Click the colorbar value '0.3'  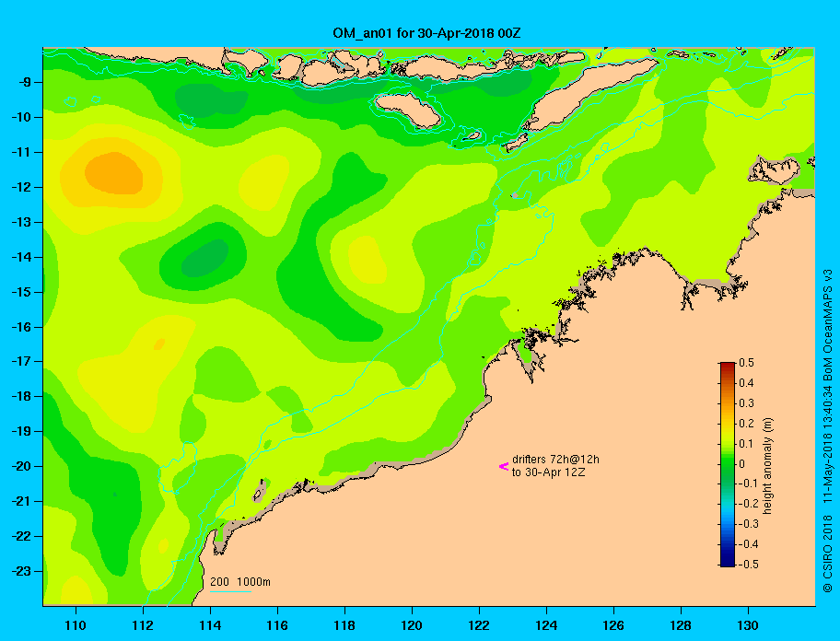pos(746,403)
